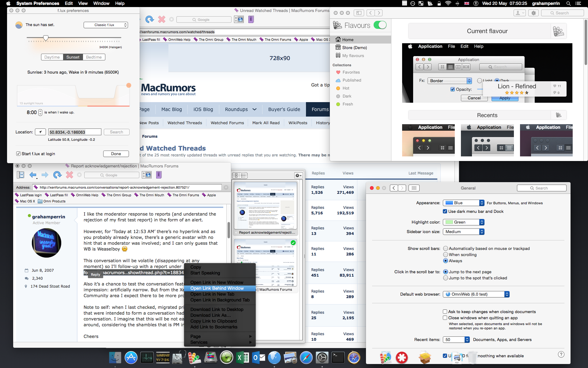Image resolution: width=588 pixels, height=368 pixels.
Task: Toggle the sidebar icon in the OmniWeb front toolbar
Action: pos(21,175)
